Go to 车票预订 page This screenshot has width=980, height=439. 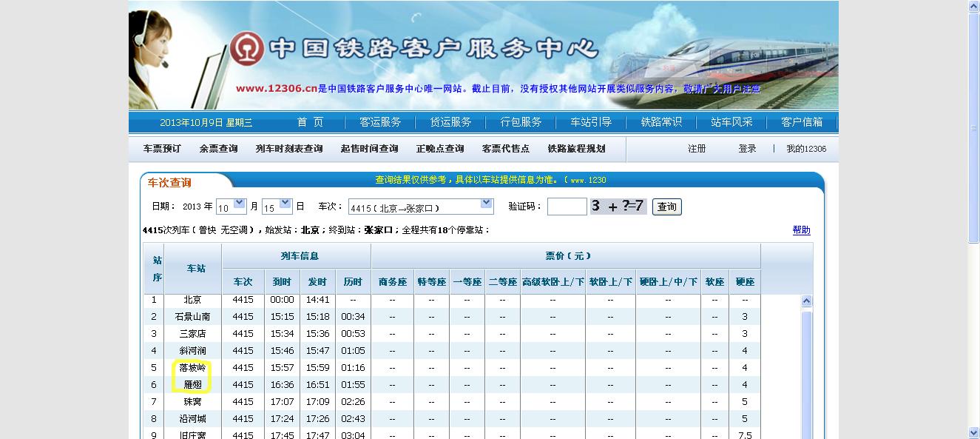pyautogui.click(x=162, y=149)
